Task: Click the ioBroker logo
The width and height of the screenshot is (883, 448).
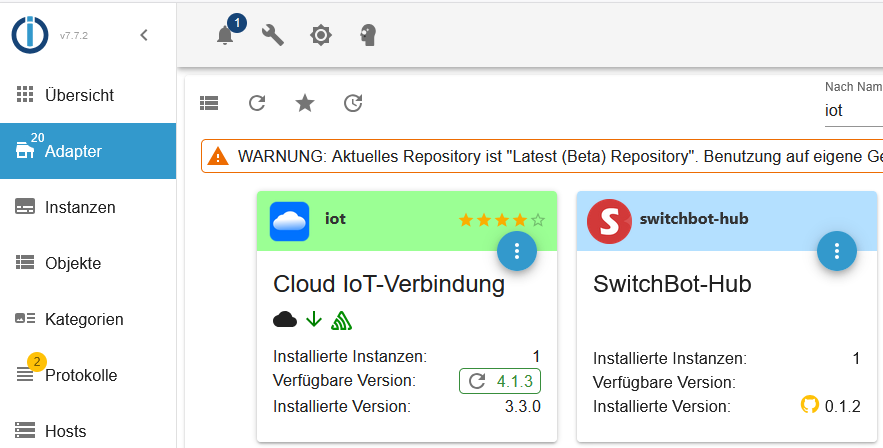Action: (30, 35)
